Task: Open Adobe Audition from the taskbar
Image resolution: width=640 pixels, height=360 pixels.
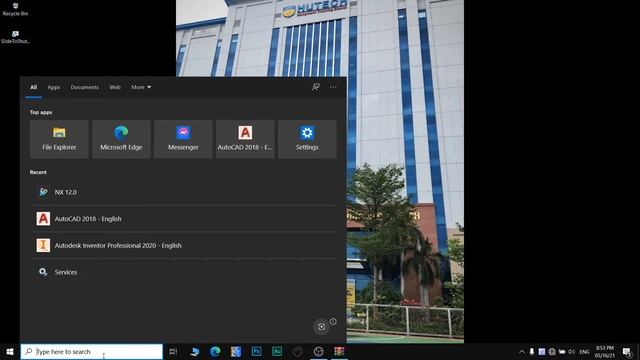Action: [277, 351]
